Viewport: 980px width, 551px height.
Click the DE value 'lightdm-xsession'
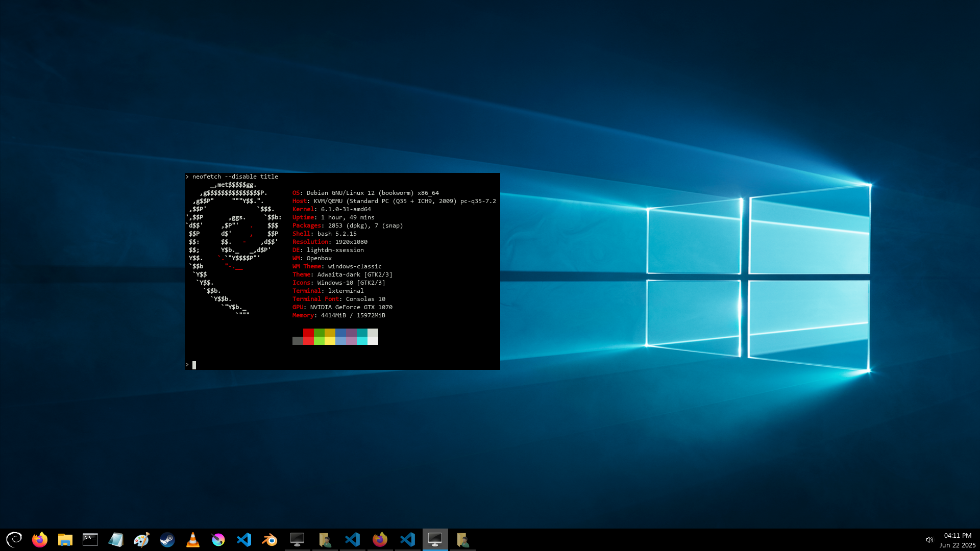pyautogui.click(x=335, y=250)
